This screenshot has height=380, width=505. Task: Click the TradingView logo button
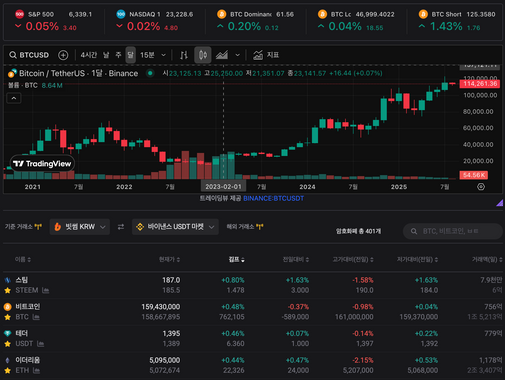(x=42, y=164)
